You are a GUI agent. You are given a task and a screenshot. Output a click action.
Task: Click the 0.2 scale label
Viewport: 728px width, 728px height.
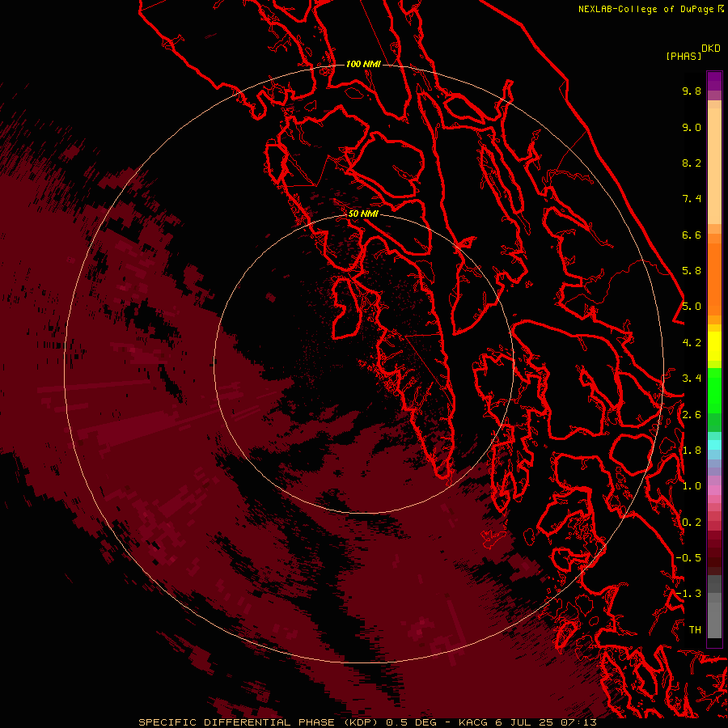tap(692, 523)
